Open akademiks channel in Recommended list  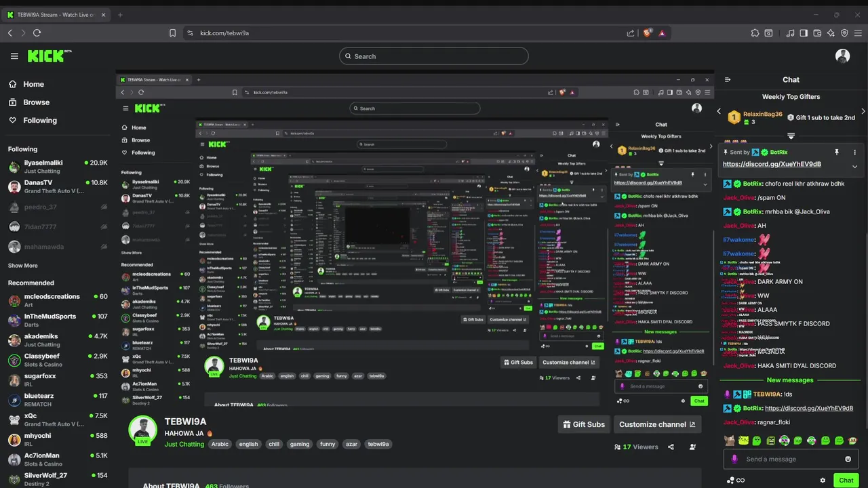58,340
